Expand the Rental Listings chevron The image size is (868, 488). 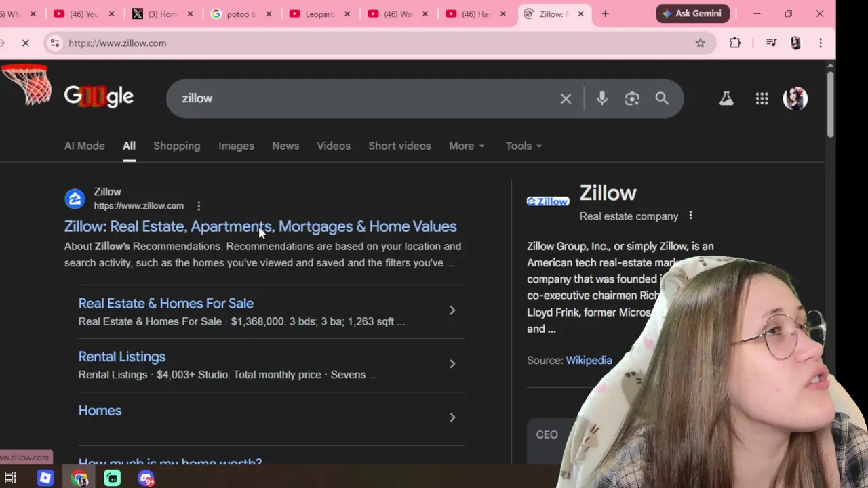click(452, 364)
